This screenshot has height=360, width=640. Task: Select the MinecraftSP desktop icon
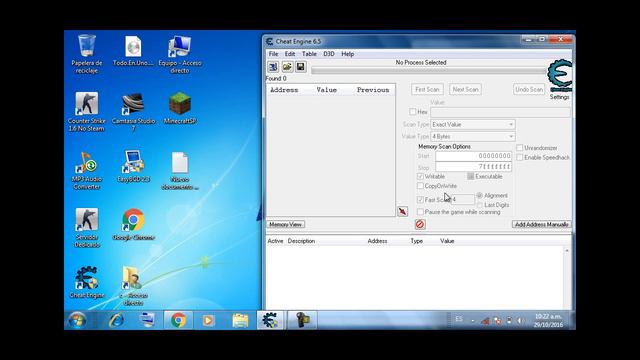tap(180, 108)
